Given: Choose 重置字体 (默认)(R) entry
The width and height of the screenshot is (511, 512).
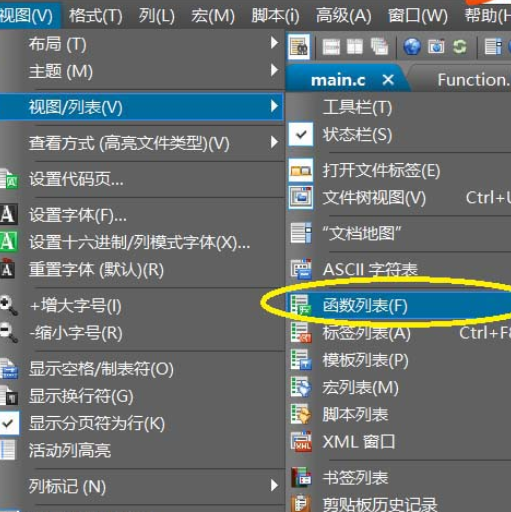Looking at the screenshot, I should [96, 269].
